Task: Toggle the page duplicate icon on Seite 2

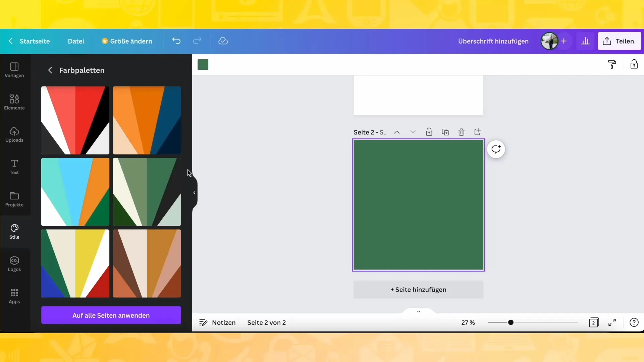Action: click(x=445, y=132)
